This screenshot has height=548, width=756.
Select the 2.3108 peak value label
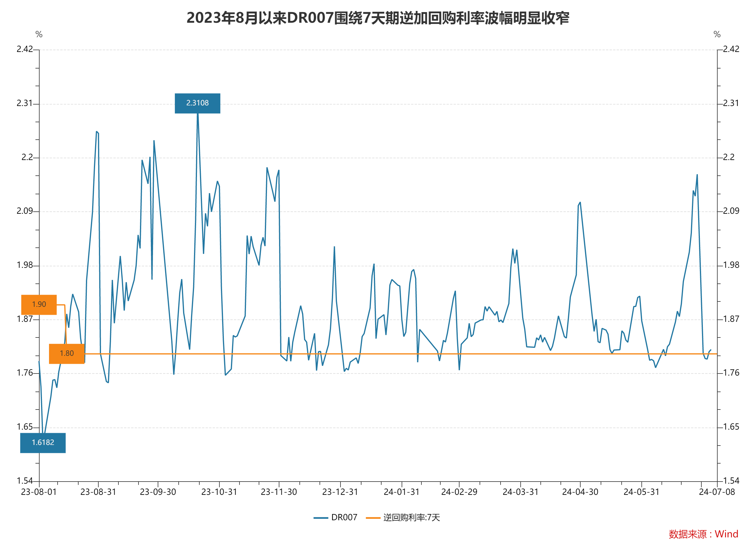pyautogui.click(x=197, y=103)
